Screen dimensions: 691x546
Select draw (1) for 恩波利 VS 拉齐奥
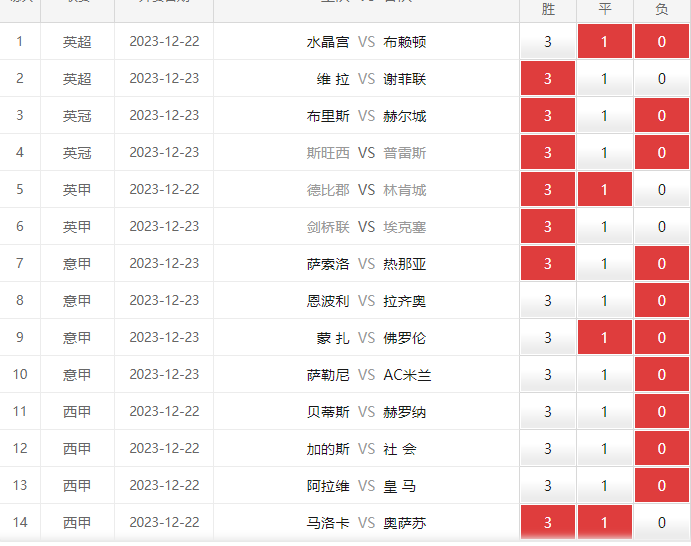coord(605,301)
